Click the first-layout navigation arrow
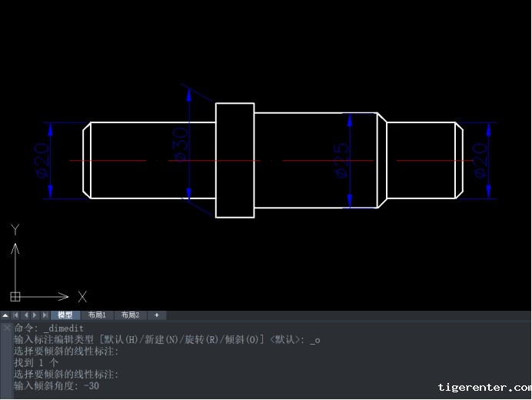The height and width of the screenshot is (400, 532). 15,315
